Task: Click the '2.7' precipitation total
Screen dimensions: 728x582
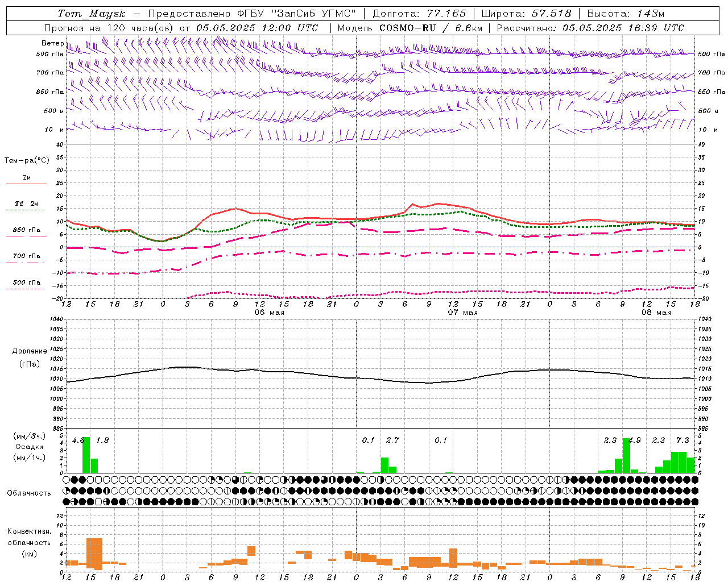Action: pos(392,440)
